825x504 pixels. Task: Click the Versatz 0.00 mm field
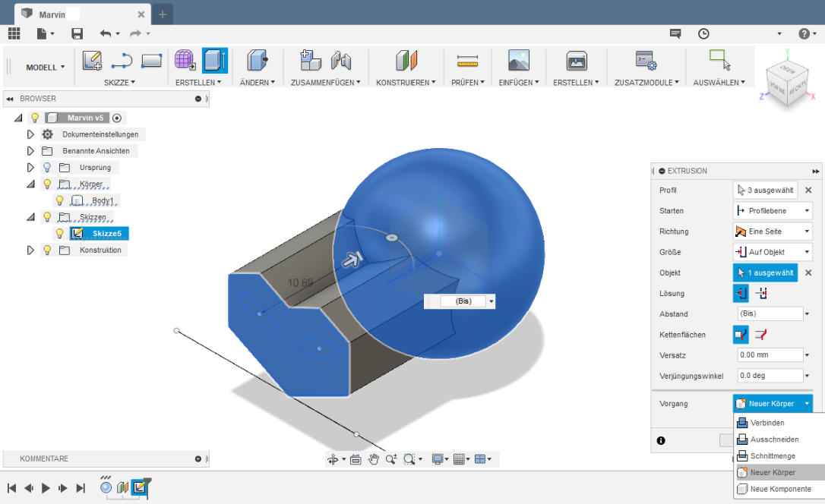tap(770, 355)
